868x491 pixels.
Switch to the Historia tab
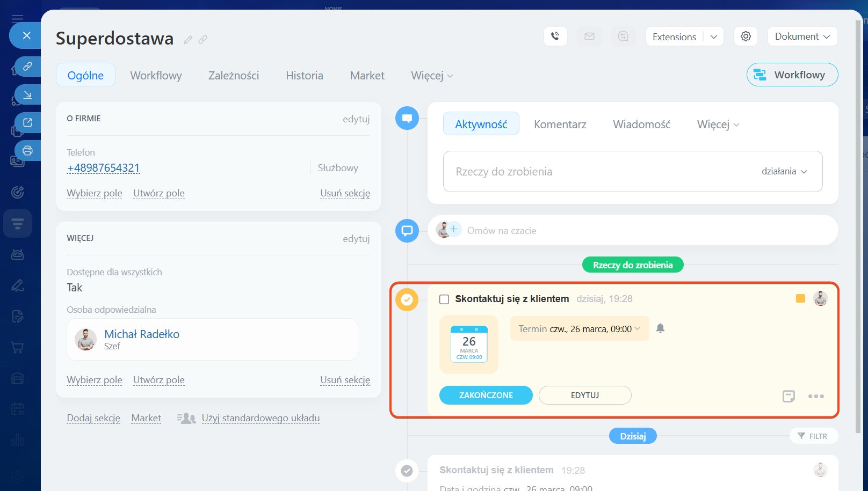[x=305, y=76]
